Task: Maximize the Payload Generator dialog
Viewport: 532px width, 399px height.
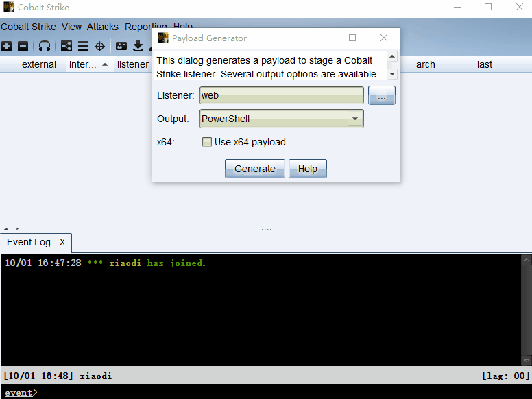Action: [x=352, y=38]
